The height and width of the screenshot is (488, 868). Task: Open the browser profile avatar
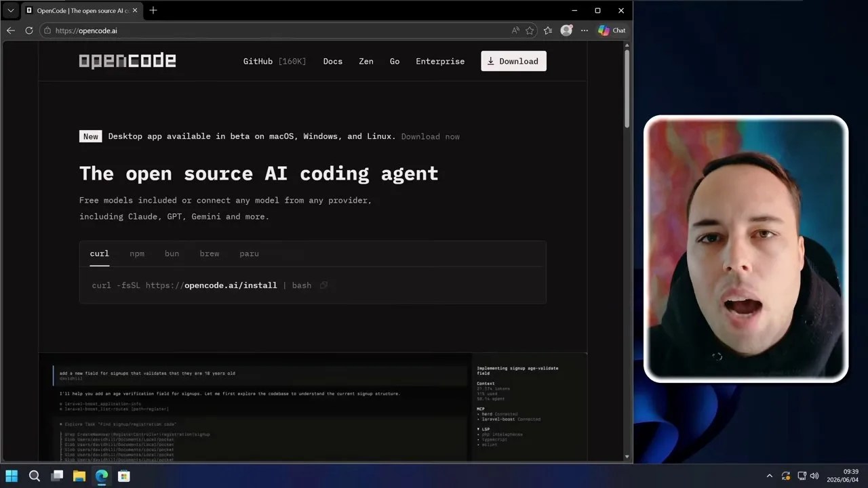(566, 30)
